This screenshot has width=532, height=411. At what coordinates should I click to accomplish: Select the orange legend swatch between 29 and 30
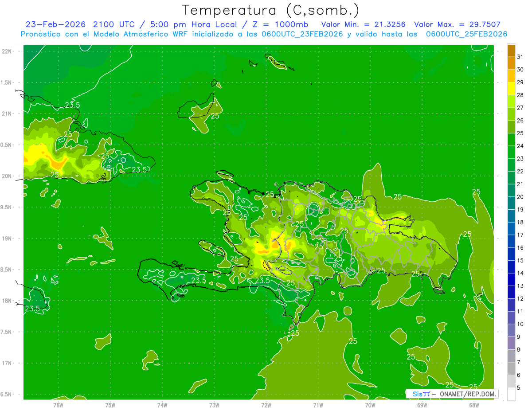511,76
